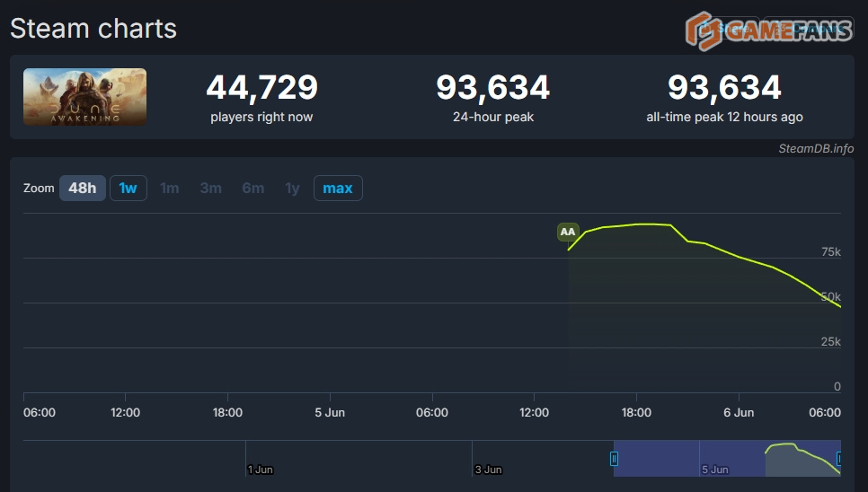The image size is (868, 492).
Task: Open the SteamDB.info credit link
Action: 816,148
